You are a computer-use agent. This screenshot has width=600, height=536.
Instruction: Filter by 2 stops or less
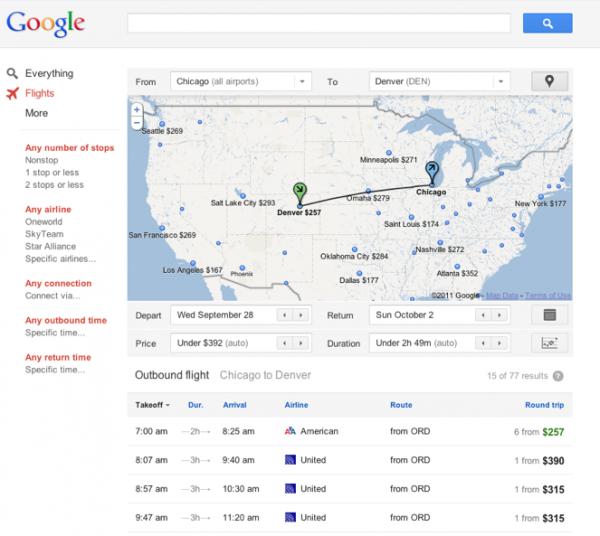pyautogui.click(x=54, y=184)
